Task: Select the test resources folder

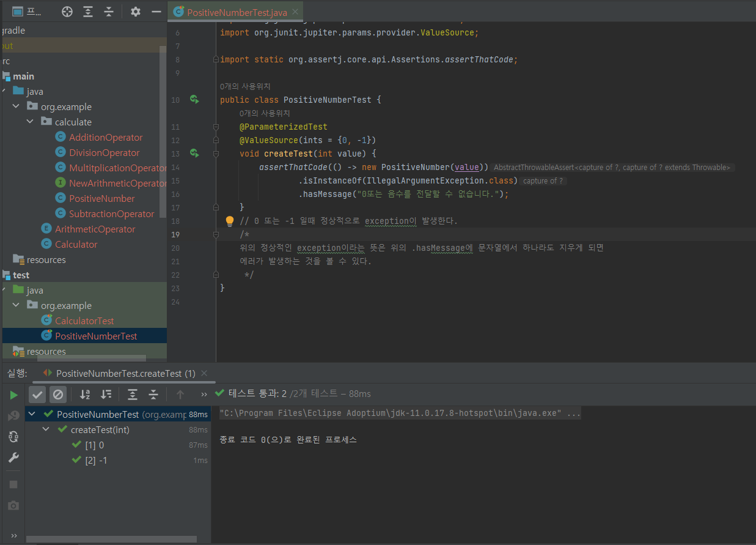Action: click(x=39, y=352)
